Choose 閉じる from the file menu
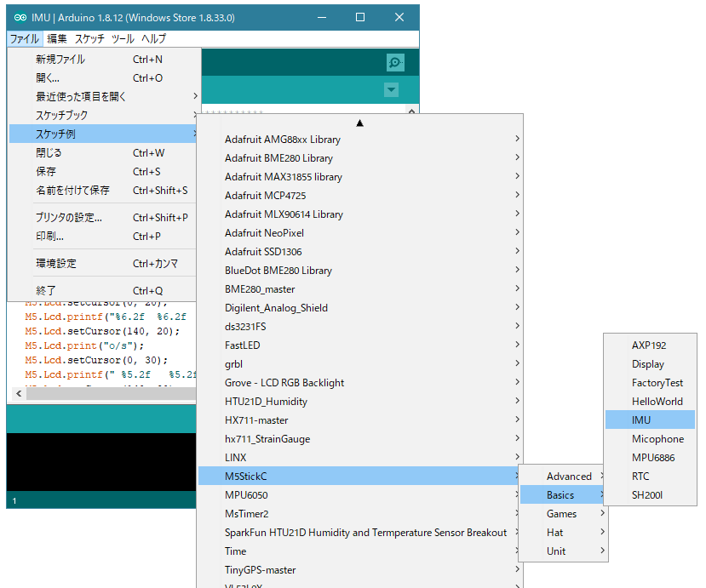706x588 pixels. click(x=103, y=153)
